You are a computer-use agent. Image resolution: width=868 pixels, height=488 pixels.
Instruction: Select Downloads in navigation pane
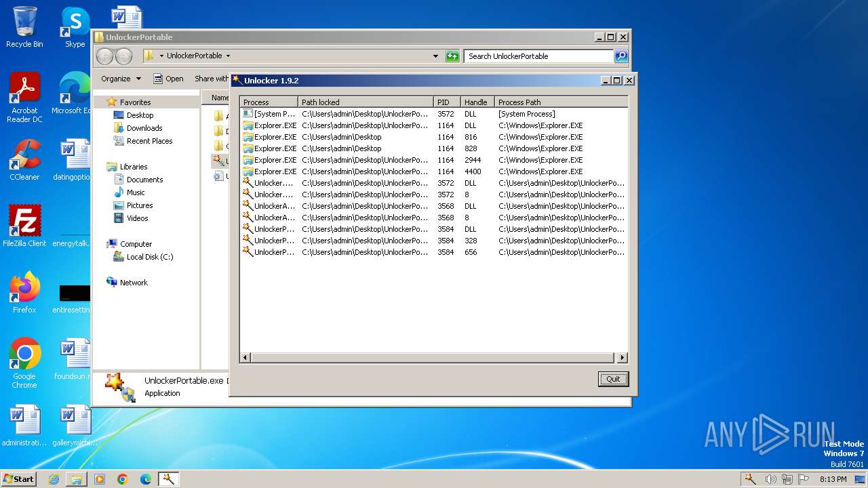coord(144,128)
